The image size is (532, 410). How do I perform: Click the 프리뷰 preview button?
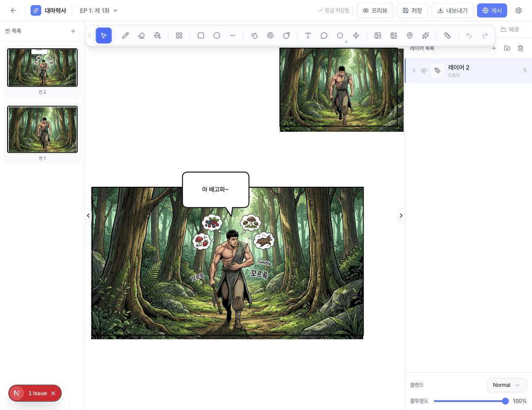coord(375,10)
